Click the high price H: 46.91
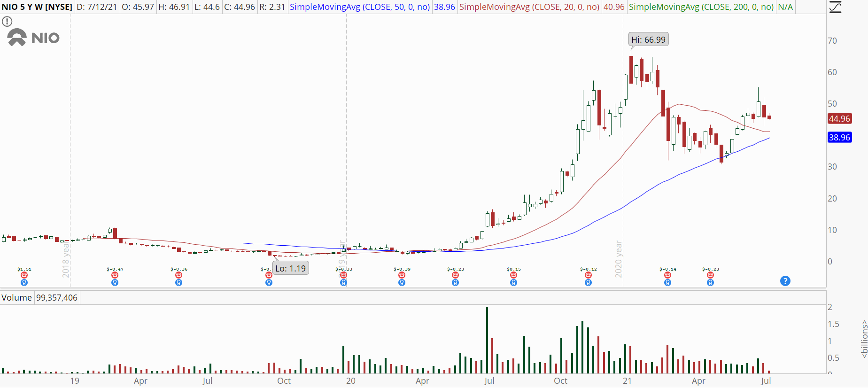This screenshot has height=388, width=868. tap(174, 7)
